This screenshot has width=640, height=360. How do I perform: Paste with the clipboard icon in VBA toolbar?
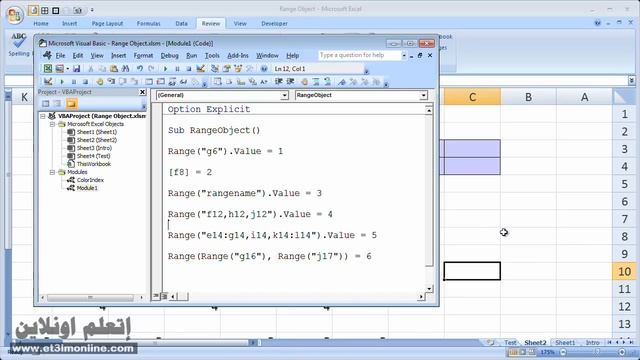(114, 69)
